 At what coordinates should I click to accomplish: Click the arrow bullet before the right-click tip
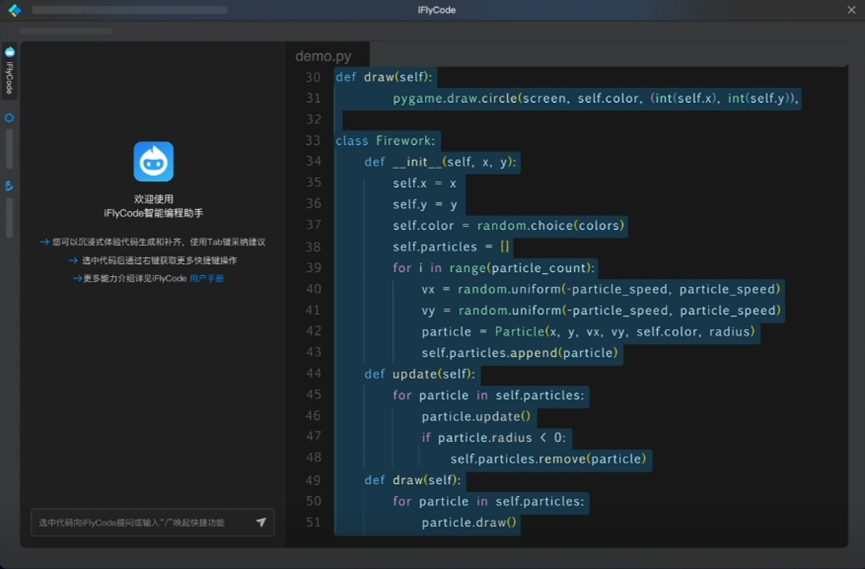(74, 260)
